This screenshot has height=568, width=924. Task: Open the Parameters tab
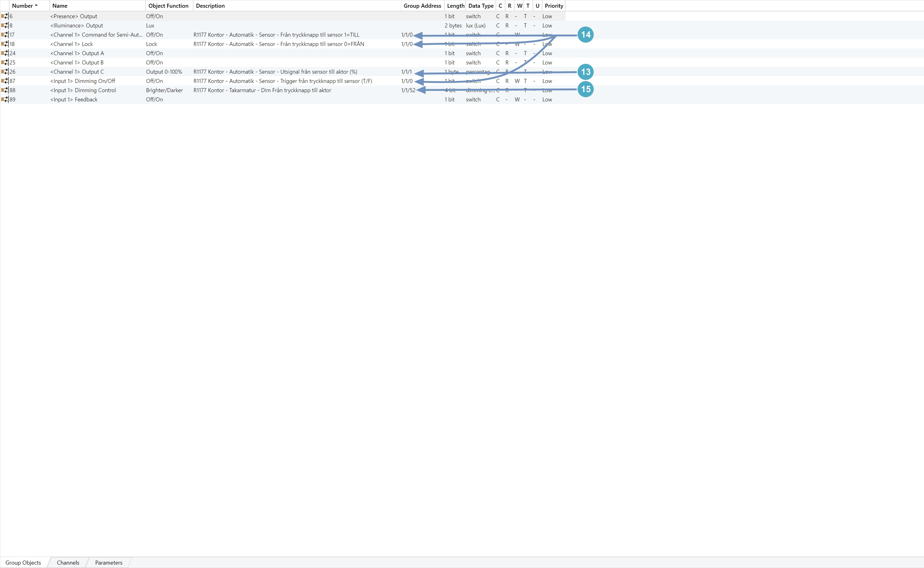pyautogui.click(x=108, y=562)
